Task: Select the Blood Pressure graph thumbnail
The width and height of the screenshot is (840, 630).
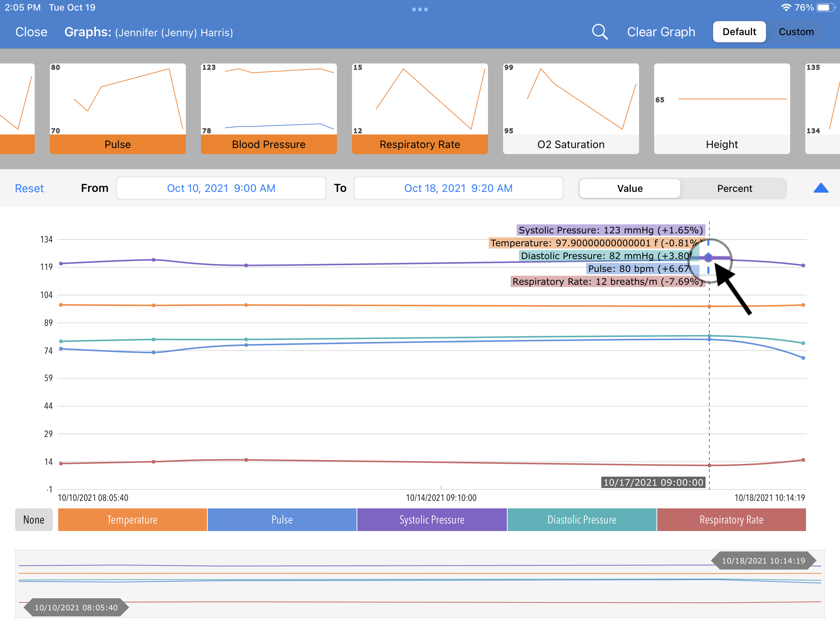Action: pyautogui.click(x=269, y=109)
